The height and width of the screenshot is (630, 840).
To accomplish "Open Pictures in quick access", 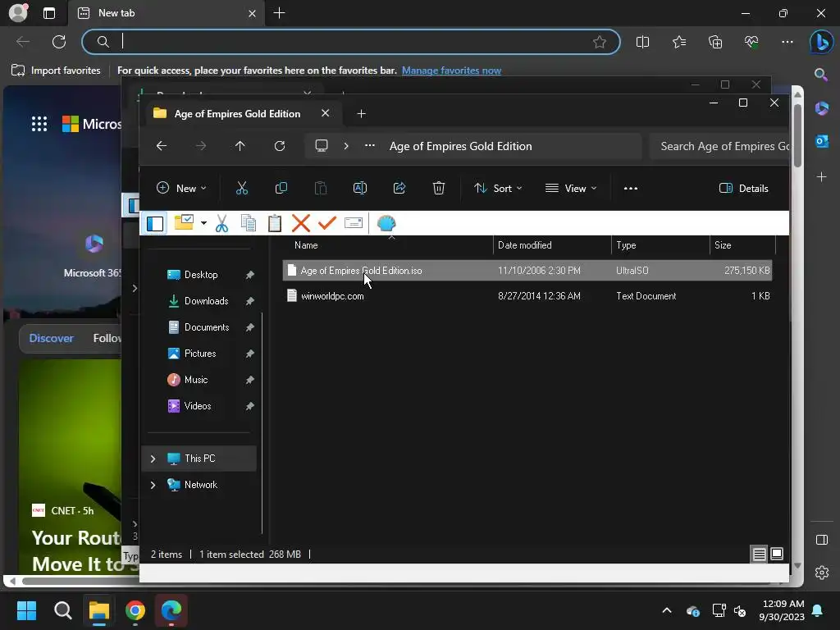I will pyautogui.click(x=200, y=354).
